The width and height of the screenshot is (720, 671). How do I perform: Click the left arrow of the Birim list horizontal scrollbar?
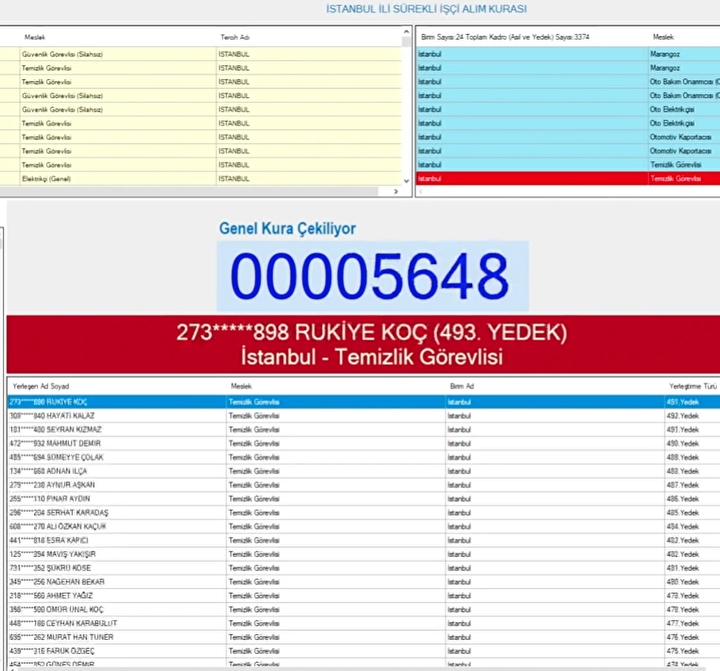[421, 191]
